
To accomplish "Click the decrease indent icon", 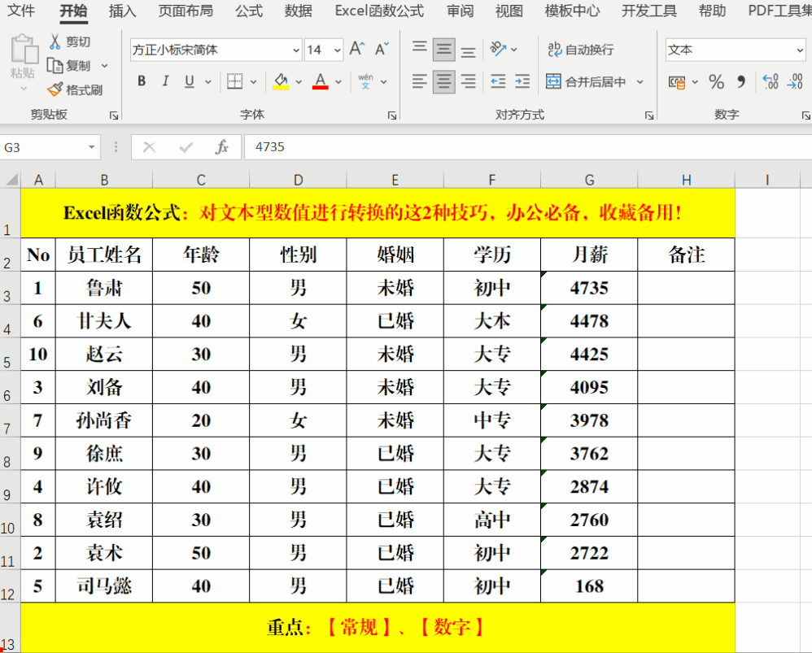I will pyautogui.click(x=498, y=81).
